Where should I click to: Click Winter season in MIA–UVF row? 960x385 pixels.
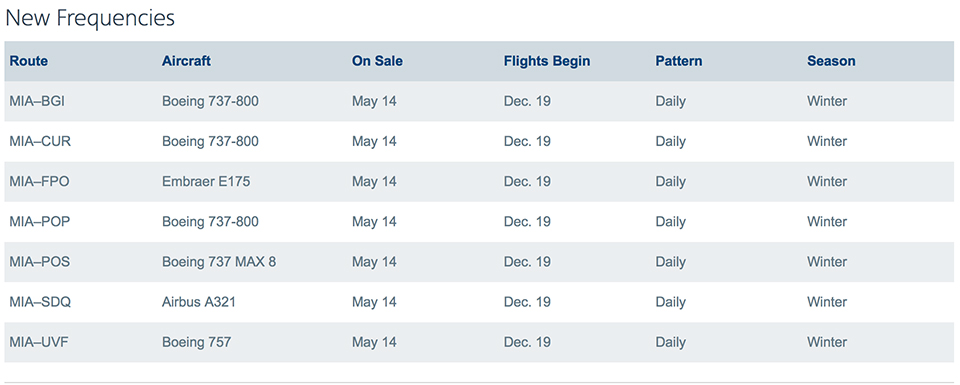click(827, 342)
